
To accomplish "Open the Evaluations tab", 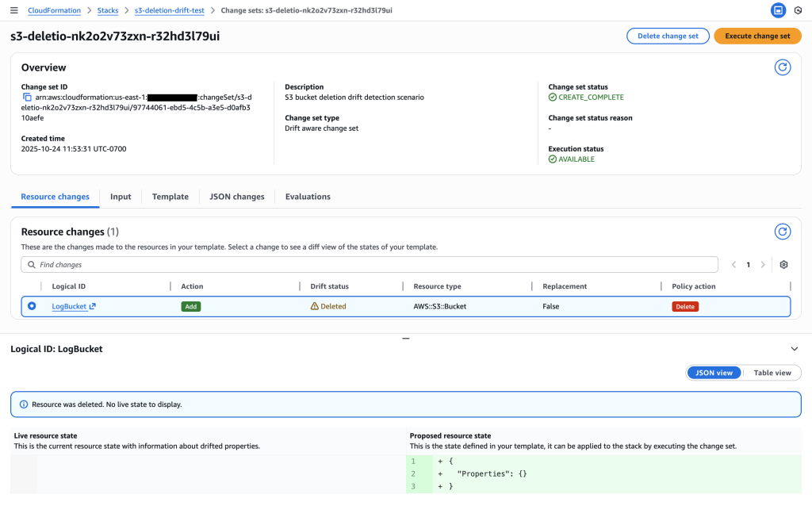I will (308, 197).
